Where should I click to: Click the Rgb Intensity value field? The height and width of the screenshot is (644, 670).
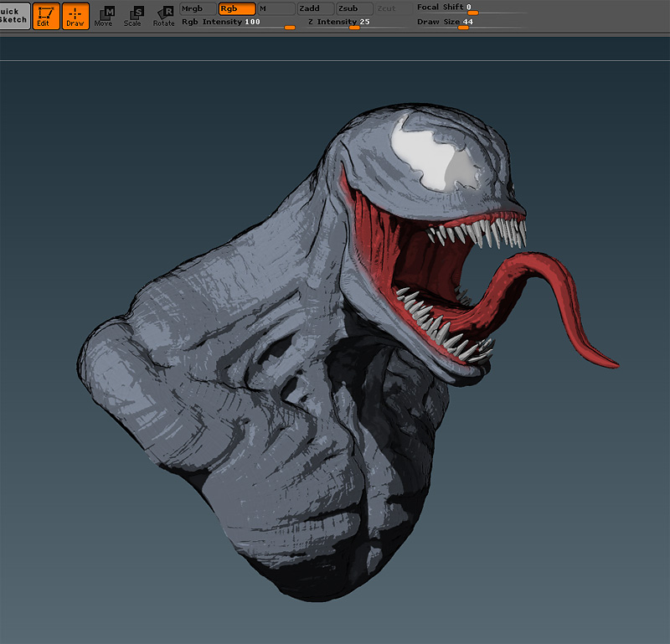[x=251, y=23]
